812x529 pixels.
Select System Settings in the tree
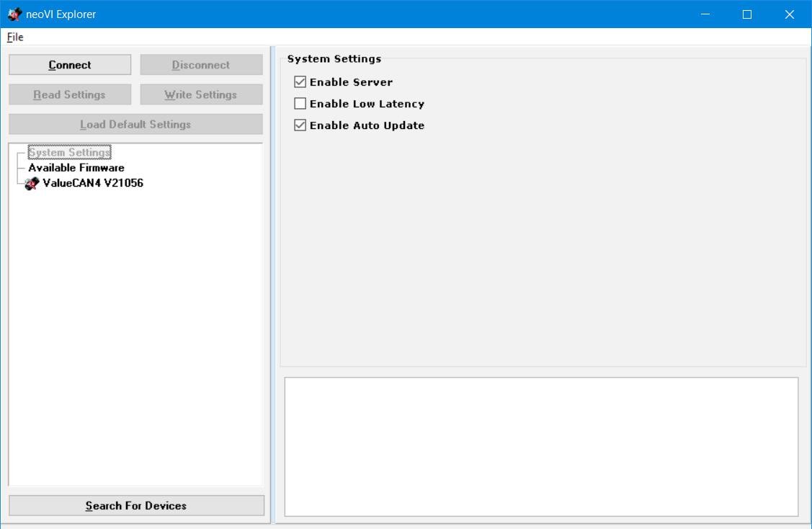click(69, 153)
